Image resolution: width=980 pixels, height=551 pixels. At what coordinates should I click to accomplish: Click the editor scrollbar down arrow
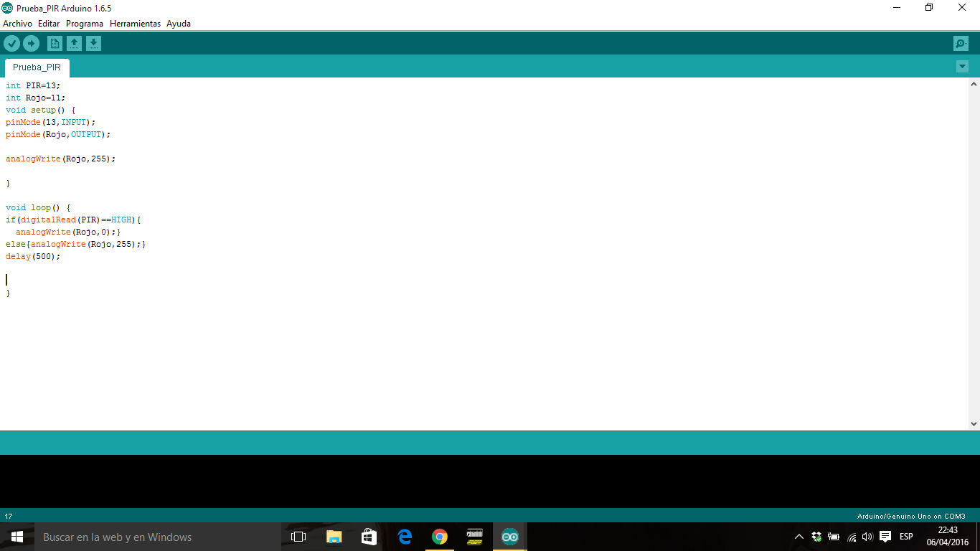(974, 424)
